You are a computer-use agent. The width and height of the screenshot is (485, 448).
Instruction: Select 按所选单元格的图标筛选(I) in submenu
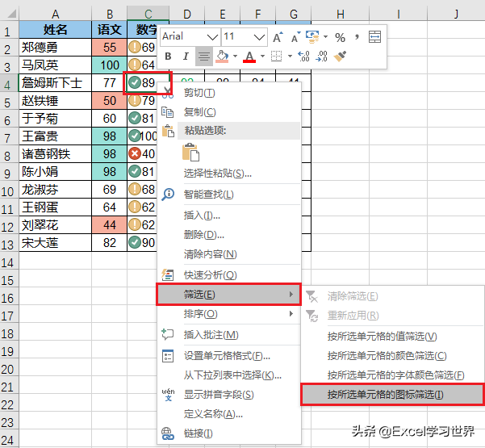[392, 395]
